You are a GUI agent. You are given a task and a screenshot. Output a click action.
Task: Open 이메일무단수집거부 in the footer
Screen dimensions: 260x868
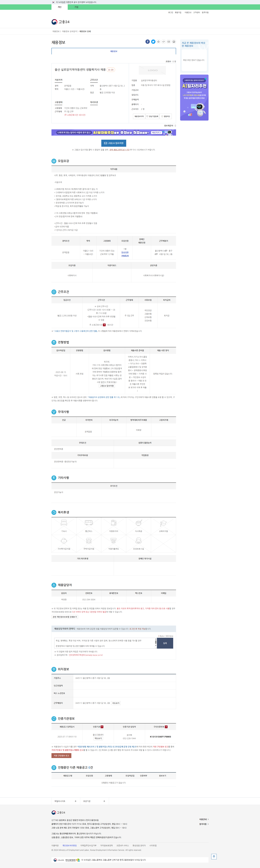tap(88, 845)
